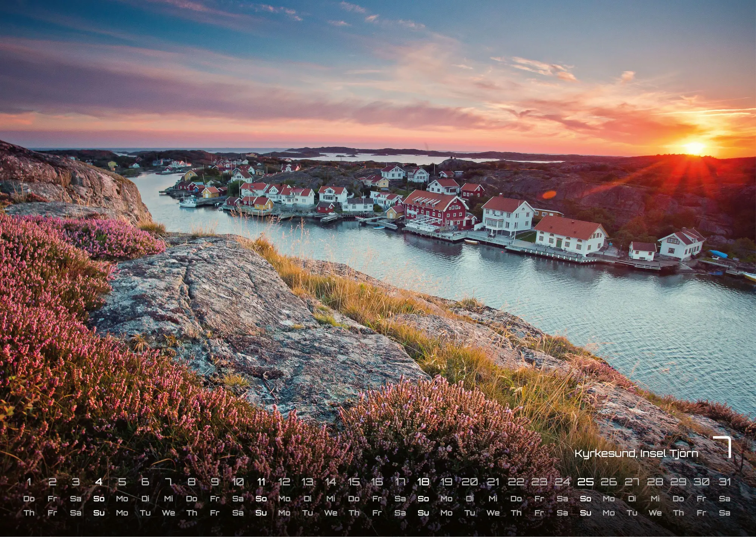Select date number 30 in calendar row
This screenshot has height=537, width=756.
[x=702, y=482]
